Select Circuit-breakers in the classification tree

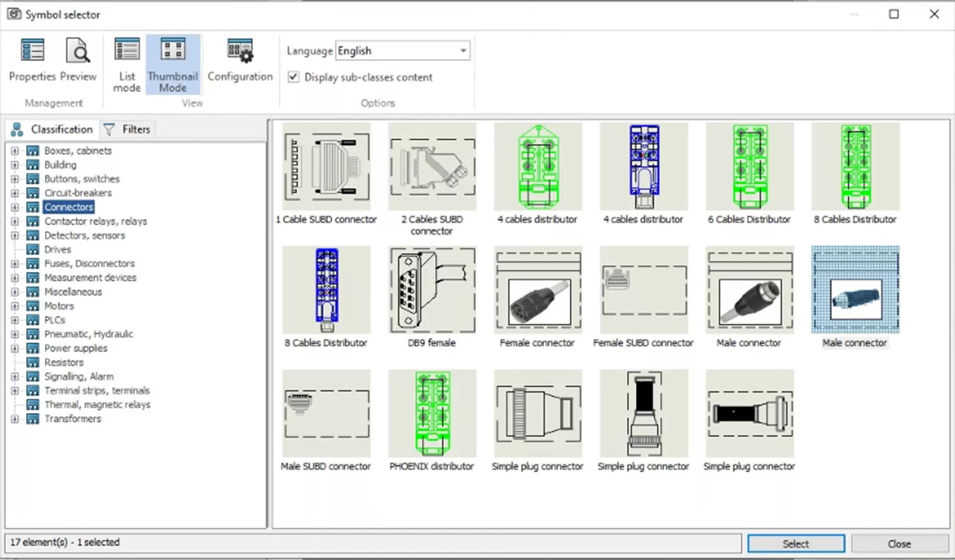(x=78, y=193)
